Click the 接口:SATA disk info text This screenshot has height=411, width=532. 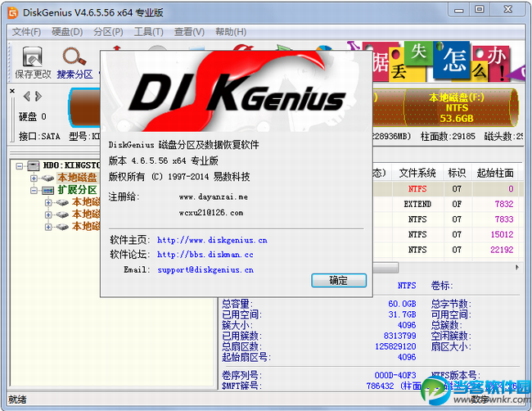tap(40, 137)
